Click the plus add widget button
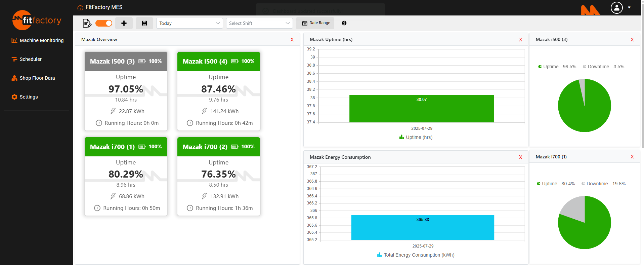 (124, 23)
